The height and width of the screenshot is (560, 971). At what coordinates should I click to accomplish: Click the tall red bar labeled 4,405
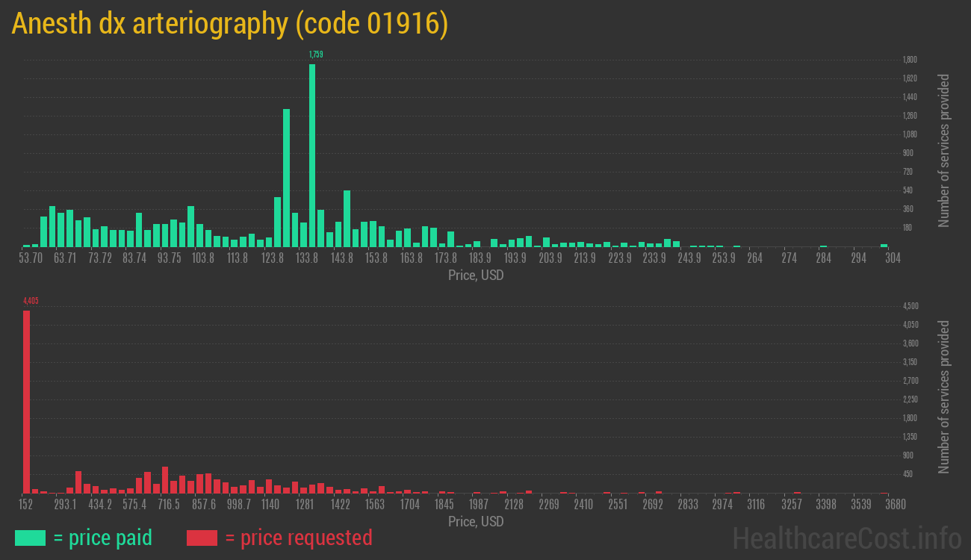(27, 402)
